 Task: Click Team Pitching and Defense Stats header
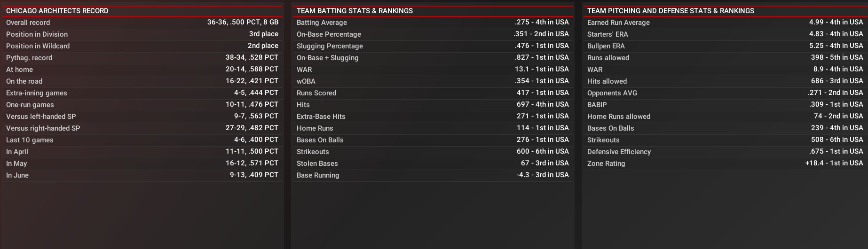coord(671,11)
